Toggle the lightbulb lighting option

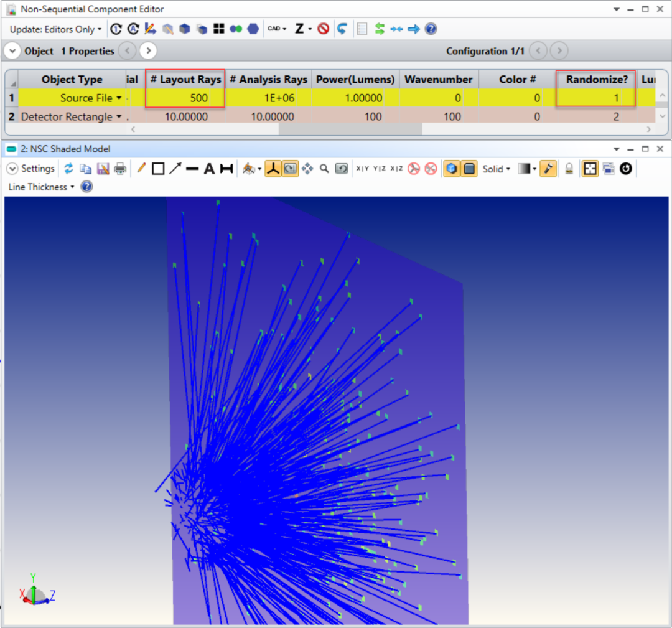pos(569,168)
